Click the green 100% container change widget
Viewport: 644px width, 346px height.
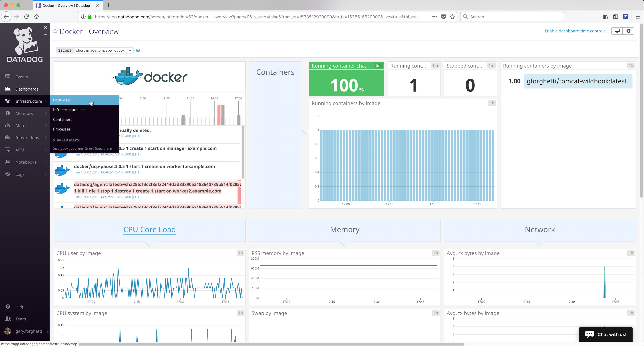click(x=347, y=79)
